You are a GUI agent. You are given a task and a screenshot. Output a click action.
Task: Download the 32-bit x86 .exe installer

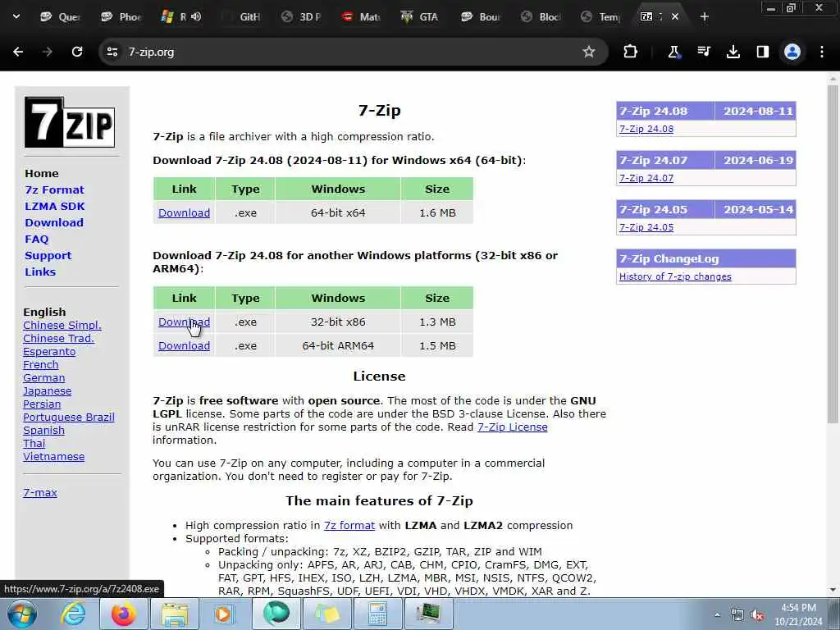(x=184, y=322)
